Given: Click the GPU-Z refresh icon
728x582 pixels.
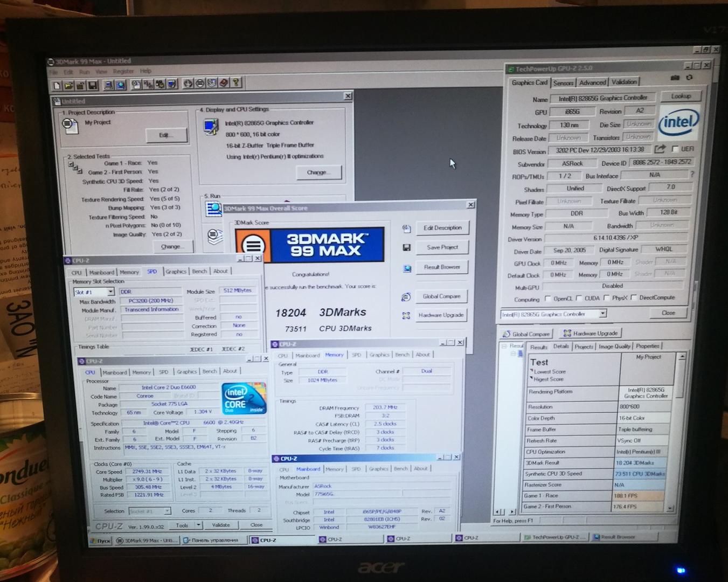Looking at the screenshot, I should (689, 78).
